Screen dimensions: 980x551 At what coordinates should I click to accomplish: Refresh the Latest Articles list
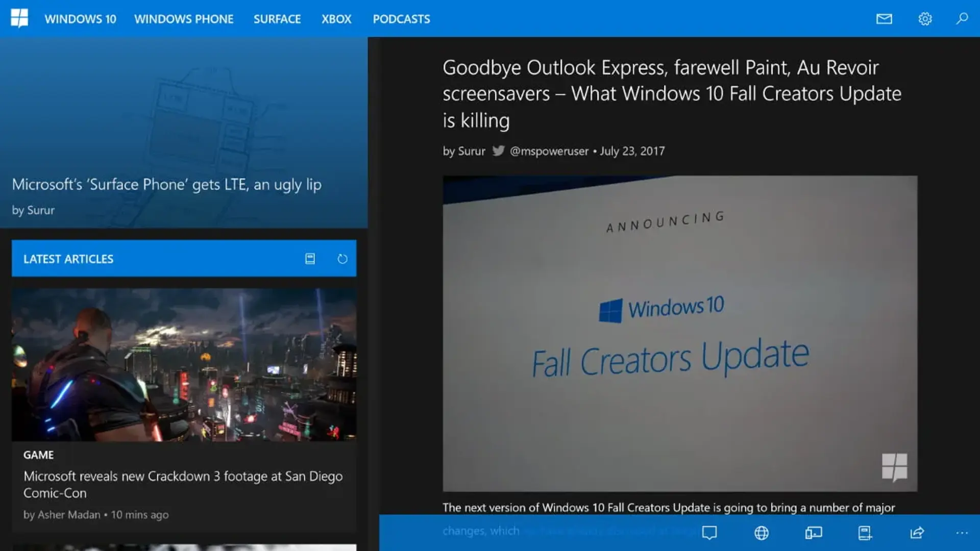342,259
